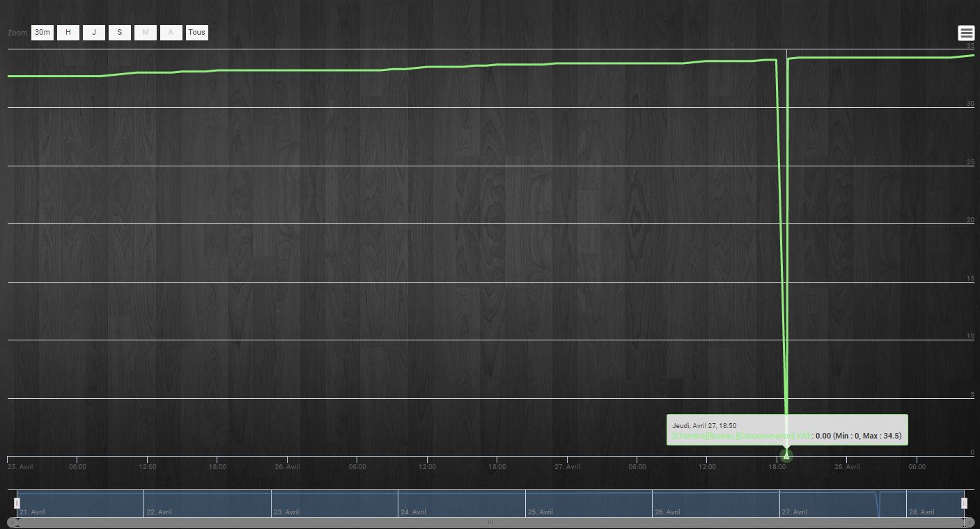Screen dimensions: 980x529
Task: Click the 25. Avril x-axis label on main chart
Action: 21,467
